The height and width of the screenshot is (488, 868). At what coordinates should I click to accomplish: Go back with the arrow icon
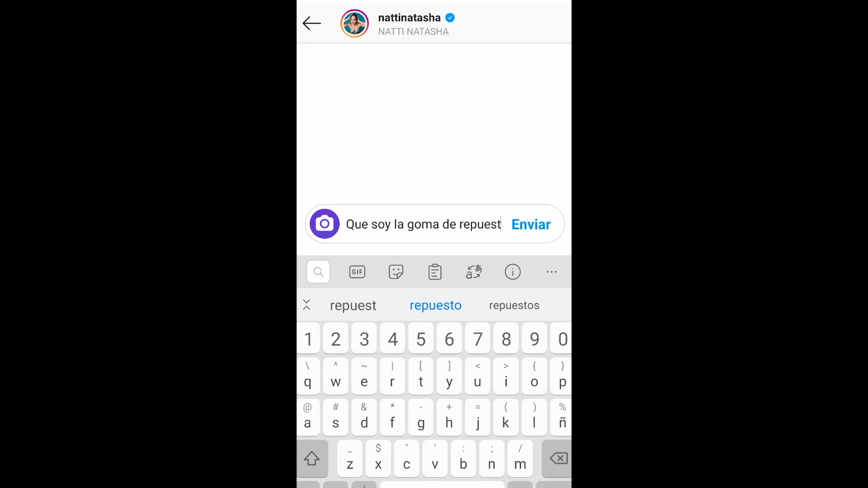[312, 24]
